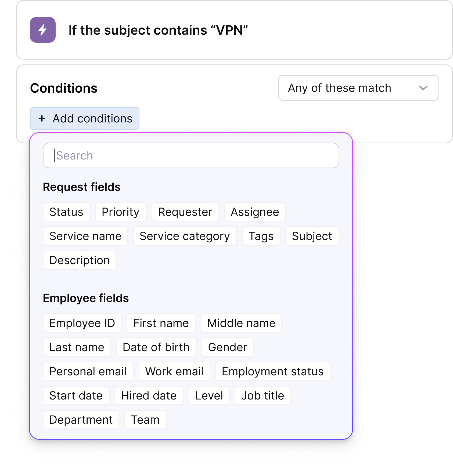Pick the Department employee field
This screenshot has width=453, height=476.
tap(81, 419)
